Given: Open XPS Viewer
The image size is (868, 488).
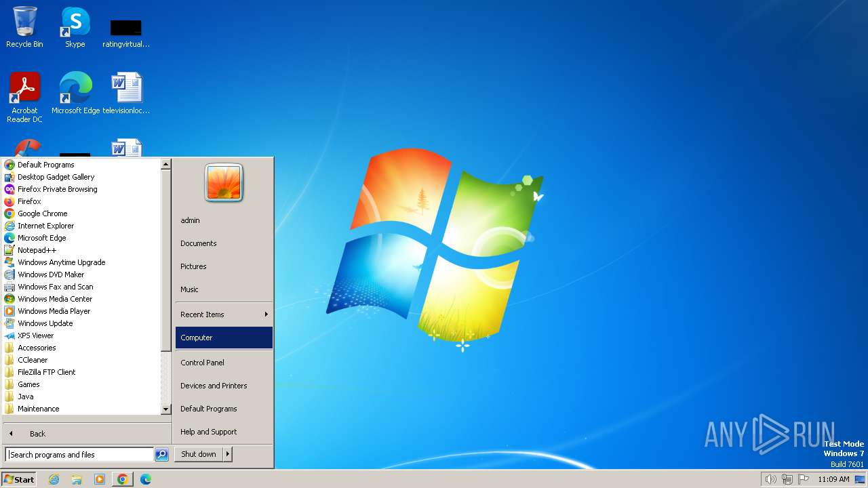Looking at the screenshot, I should point(36,335).
